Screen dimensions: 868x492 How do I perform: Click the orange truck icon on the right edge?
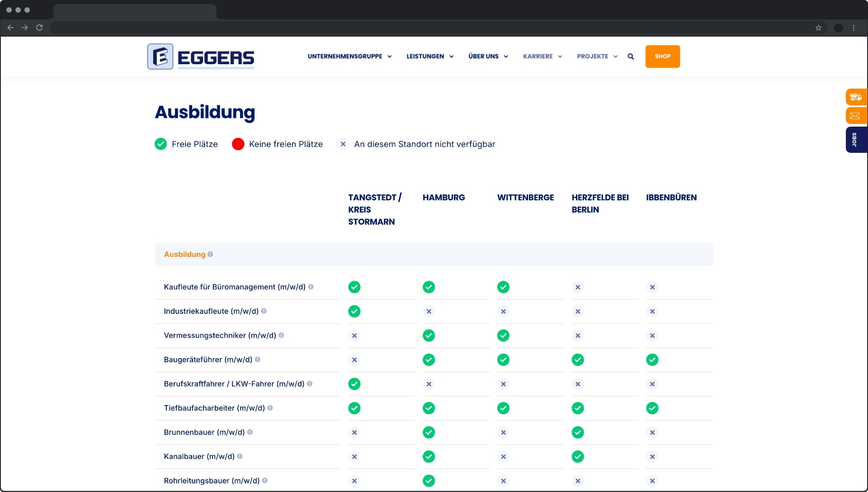pyautogui.click(x=856, y=96)
